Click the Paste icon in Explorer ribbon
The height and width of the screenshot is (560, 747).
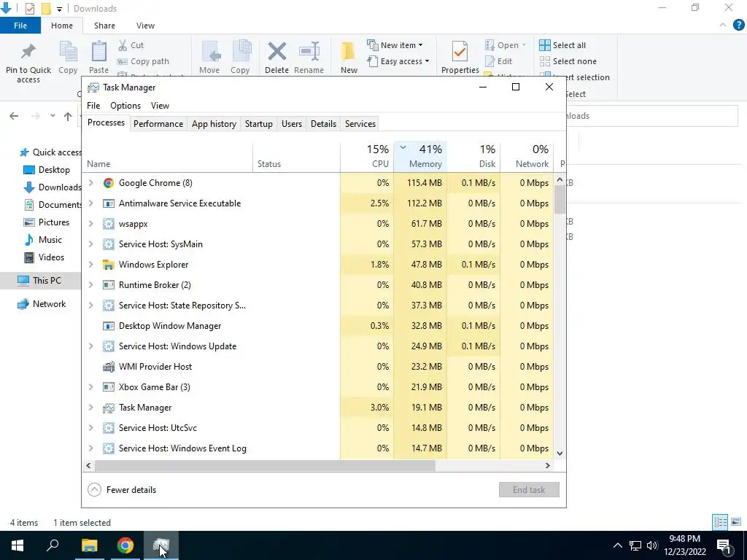pos(98,51)
